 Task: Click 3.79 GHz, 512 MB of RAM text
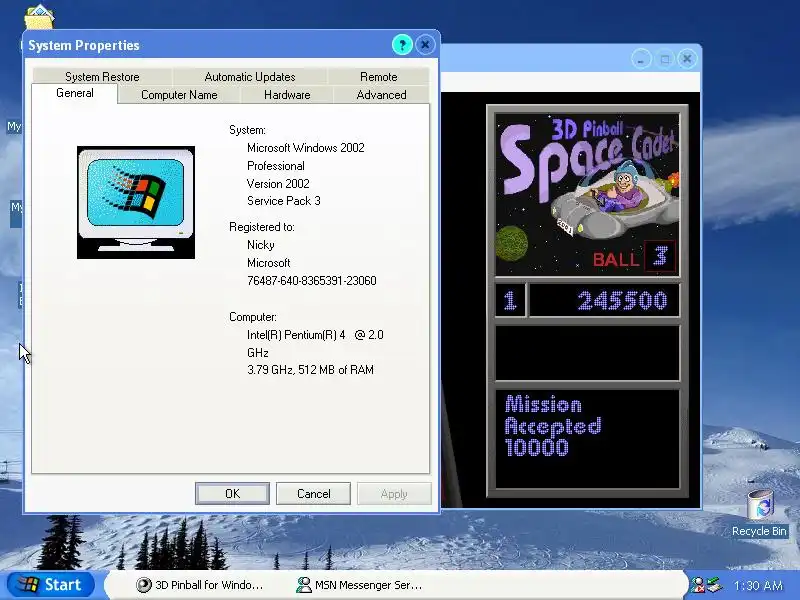coord(310,370)
